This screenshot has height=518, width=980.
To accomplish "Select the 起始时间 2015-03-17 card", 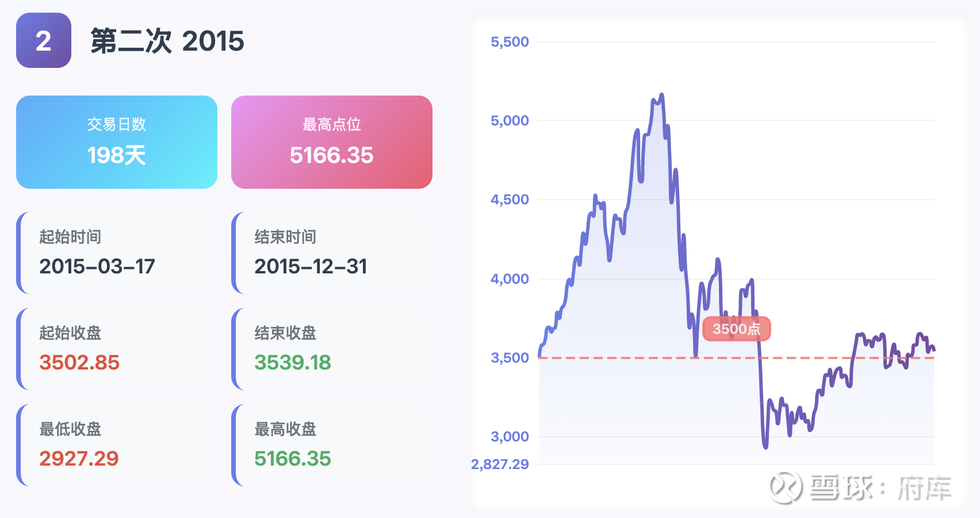I will pos(117,253).
